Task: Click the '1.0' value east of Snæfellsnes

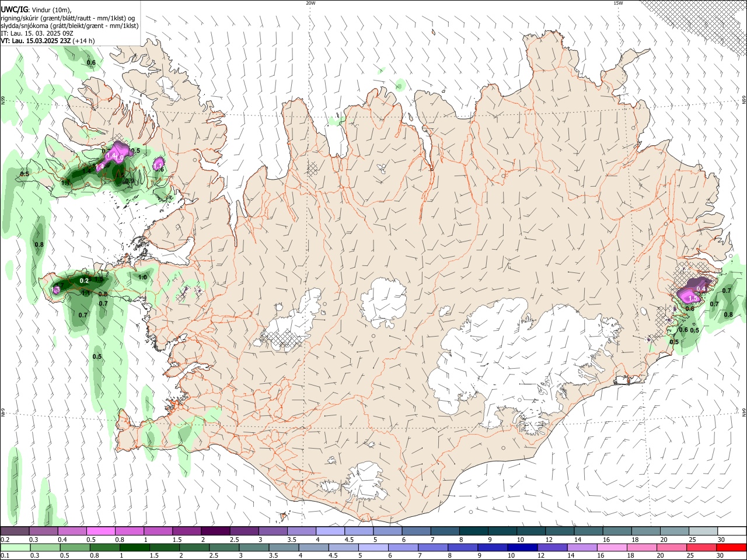Action: click(x=142, y=277)
